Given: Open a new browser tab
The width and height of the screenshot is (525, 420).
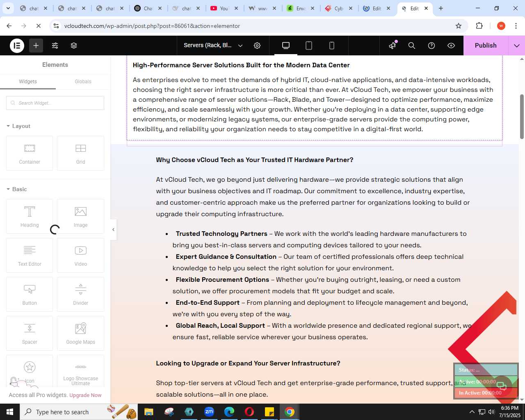Looking at the screenshot, I should [x=441, y=8].
